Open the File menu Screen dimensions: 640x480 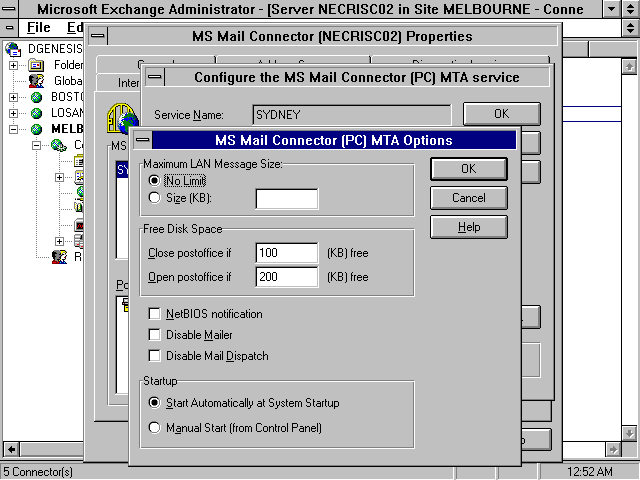tap(38, 27)
